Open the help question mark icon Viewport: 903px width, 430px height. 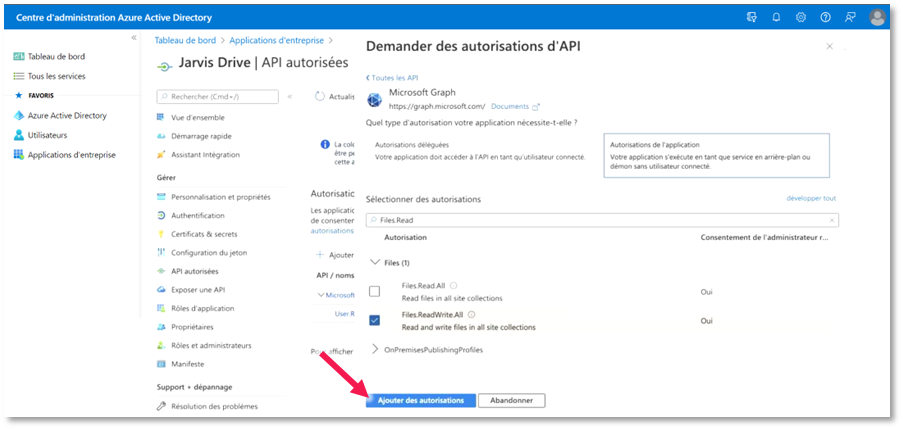pos(825,17)
